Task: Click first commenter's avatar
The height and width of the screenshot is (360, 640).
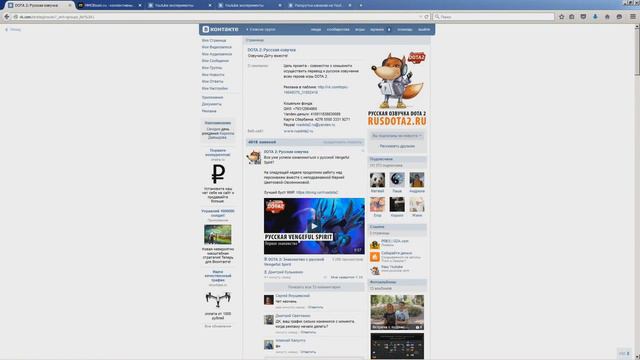Action: 269,300
